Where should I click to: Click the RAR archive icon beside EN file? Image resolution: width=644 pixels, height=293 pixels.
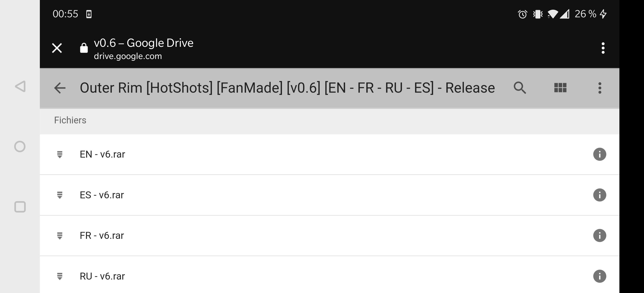pyautogui.click(x=60, y=155)
